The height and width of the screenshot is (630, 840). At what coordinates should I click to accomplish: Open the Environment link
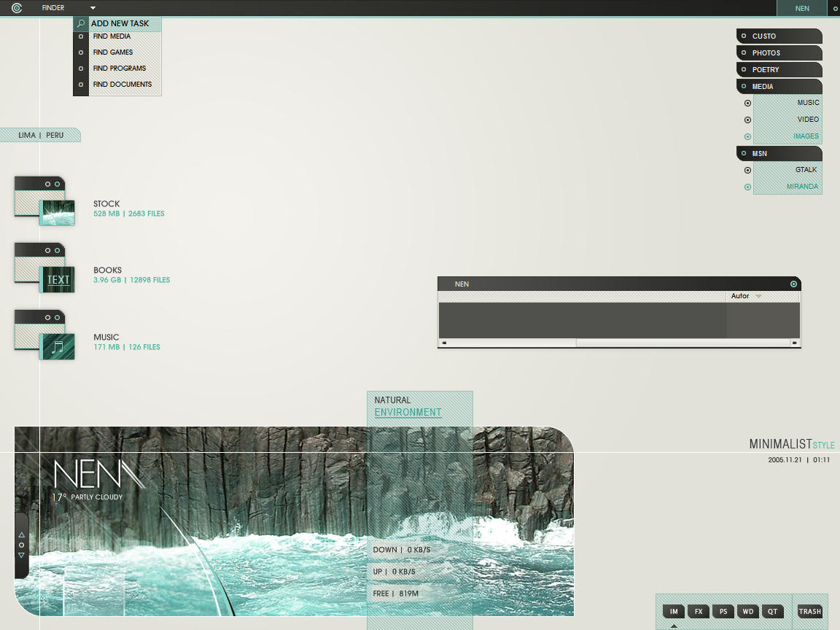(408, 413)
